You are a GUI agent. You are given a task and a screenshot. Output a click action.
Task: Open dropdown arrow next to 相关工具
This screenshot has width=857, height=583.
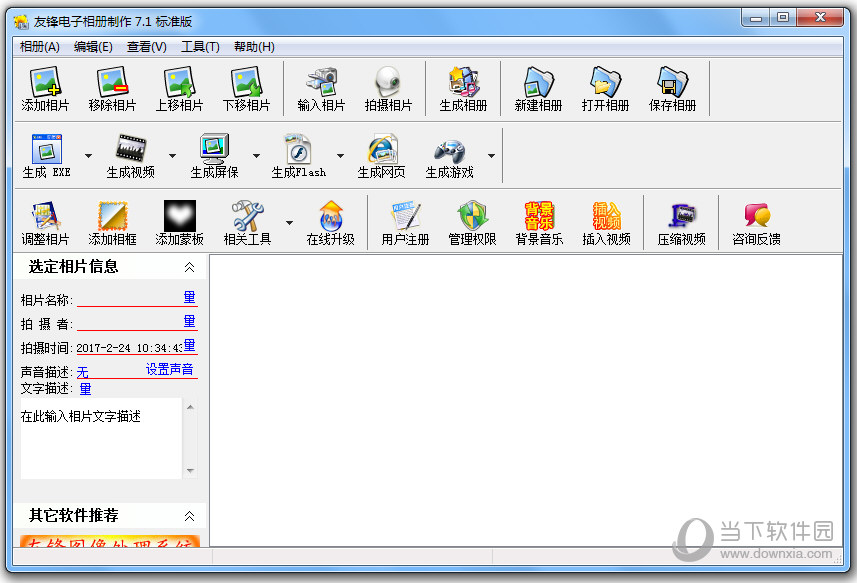pyautogui.click(x=290, y=223)
